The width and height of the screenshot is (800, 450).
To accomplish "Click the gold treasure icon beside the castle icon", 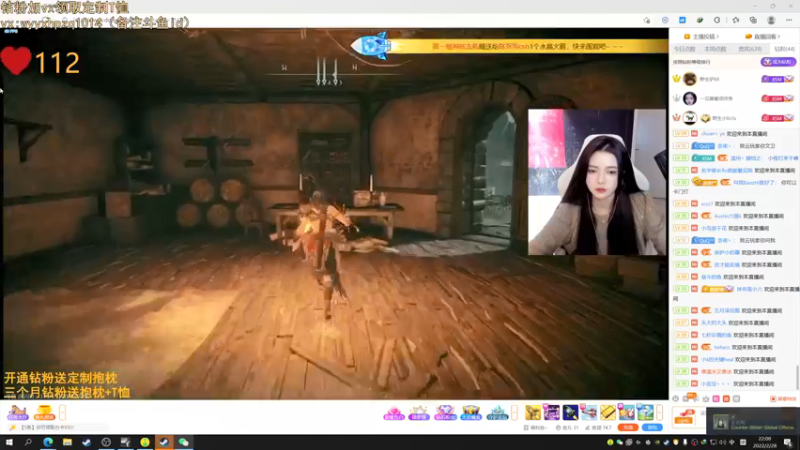I will point(44,412).
